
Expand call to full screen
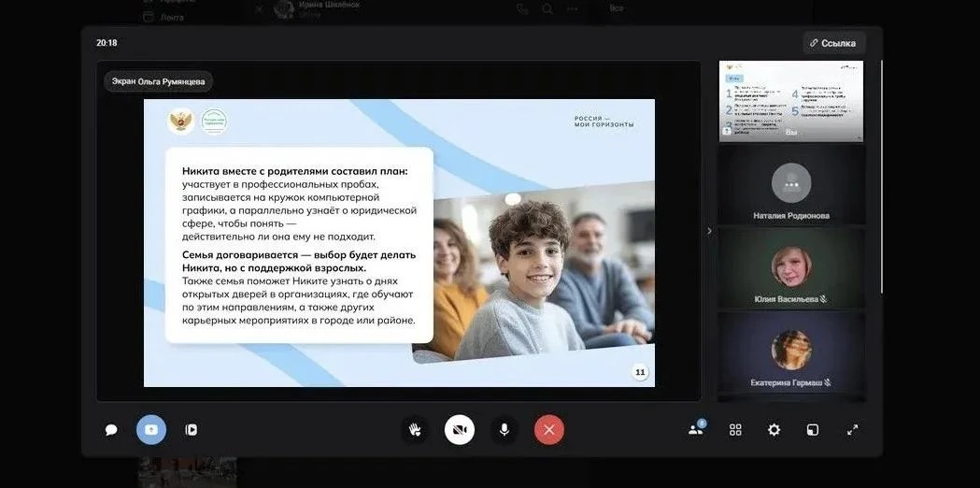pos(853,430)
